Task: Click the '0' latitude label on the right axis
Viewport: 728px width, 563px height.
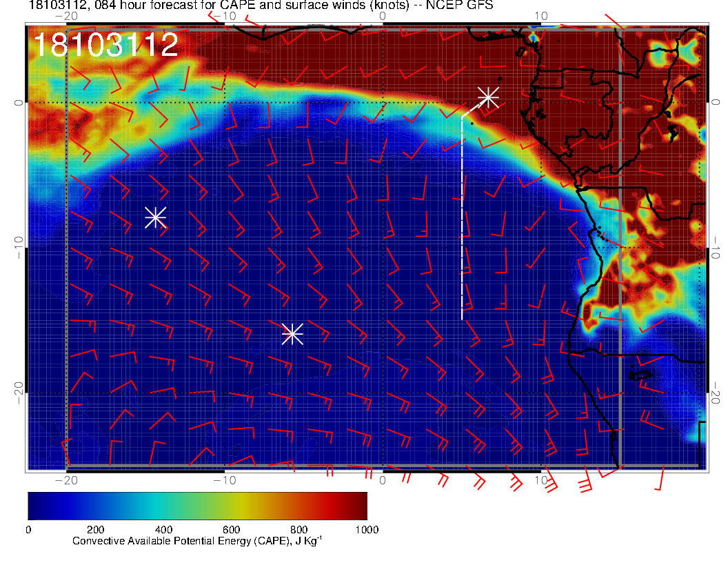Action: [716, 103]
